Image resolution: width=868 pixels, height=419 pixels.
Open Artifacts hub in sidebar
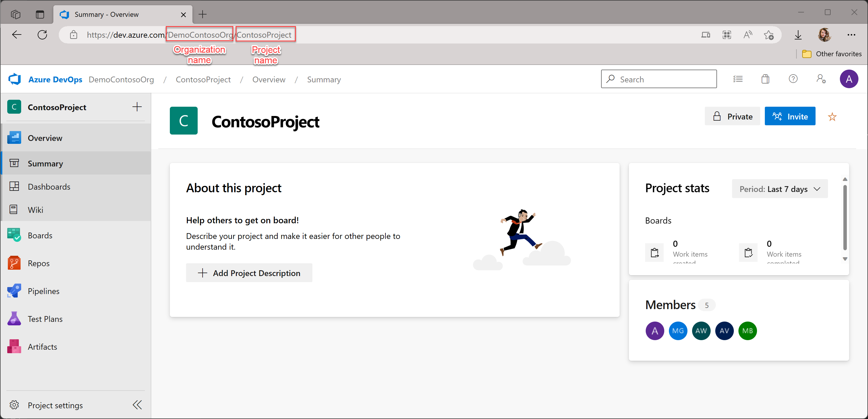[x=42, y=347]
